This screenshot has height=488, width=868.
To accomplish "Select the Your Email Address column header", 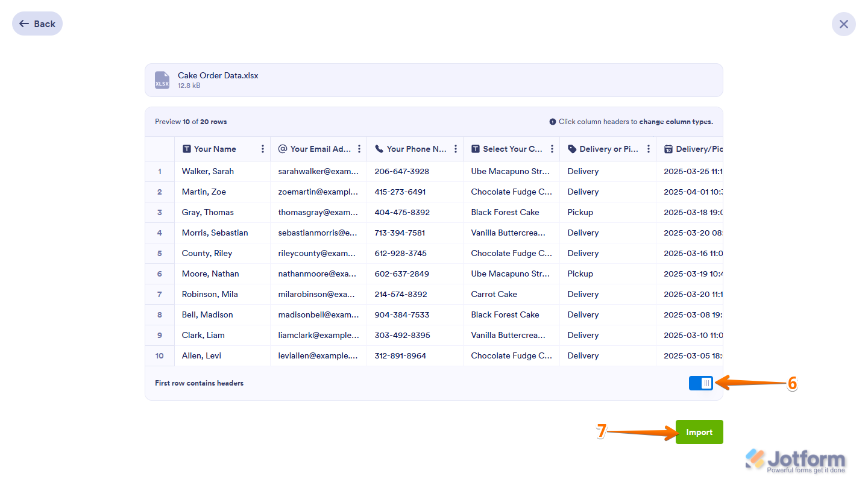I will tap(319, 149).
